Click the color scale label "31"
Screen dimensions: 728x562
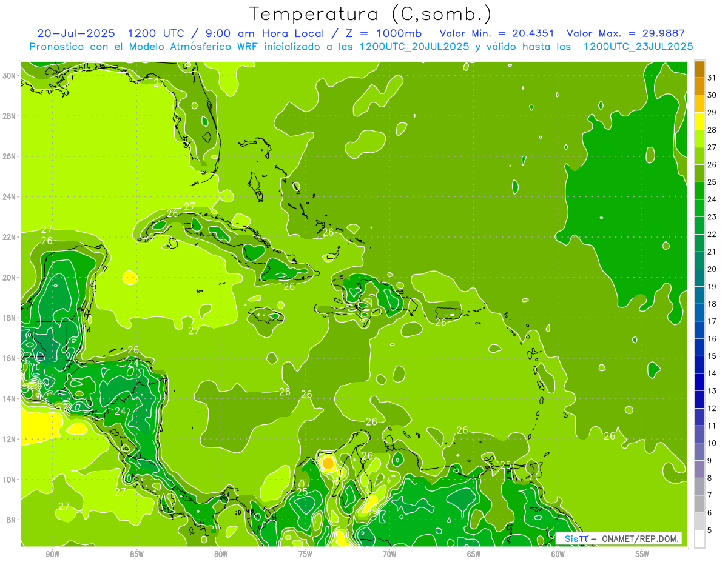712,78
